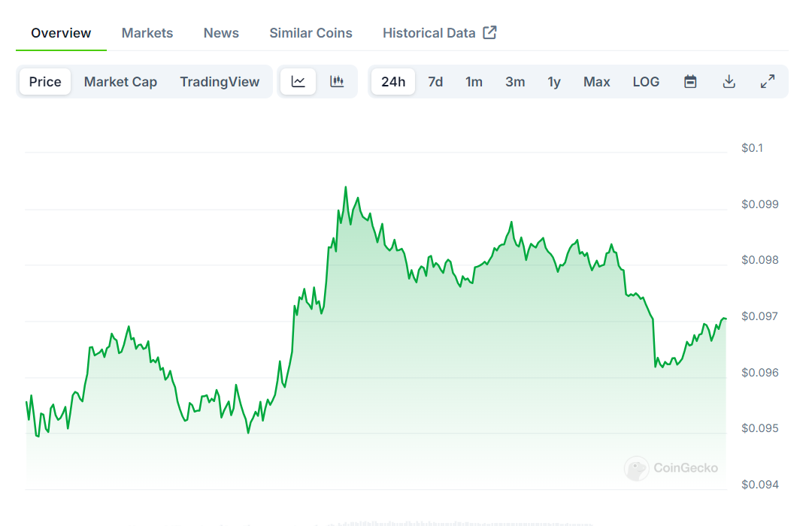The width and height of the screenshot is (812, 526).
Task: Show the 1y price history
Action: click(554, 82)
